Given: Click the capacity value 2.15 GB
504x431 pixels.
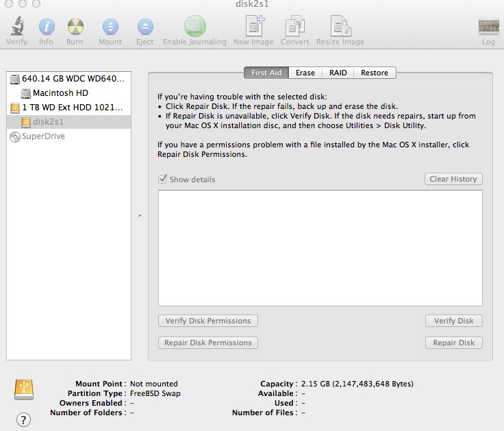Looking at the screenshot, I should pyautogui.click(x=357, y=384).
